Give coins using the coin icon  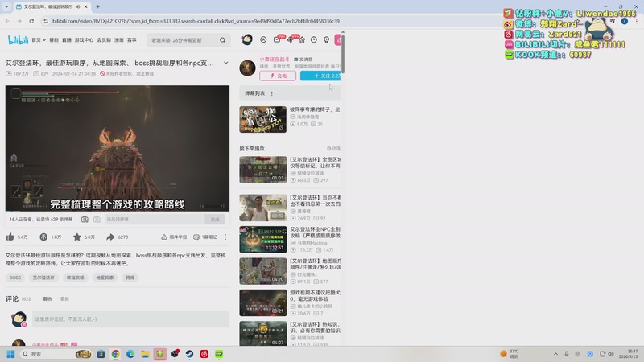(x=43, y=237)
